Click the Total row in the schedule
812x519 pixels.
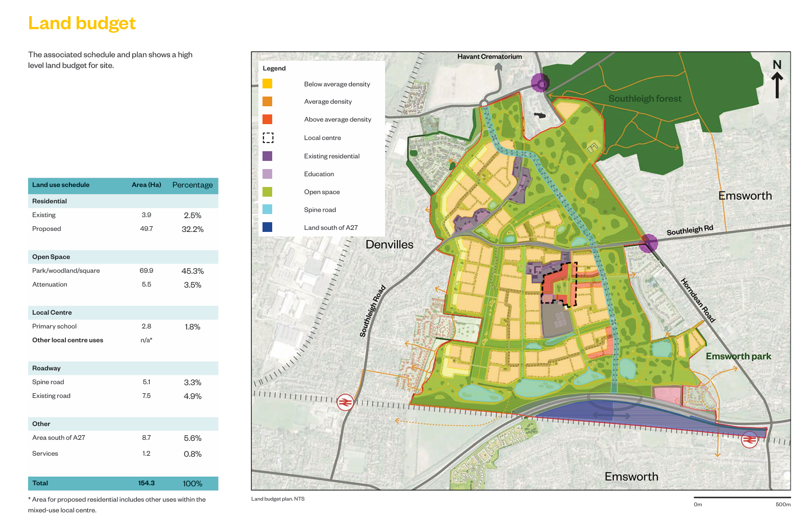pos(123,483)
